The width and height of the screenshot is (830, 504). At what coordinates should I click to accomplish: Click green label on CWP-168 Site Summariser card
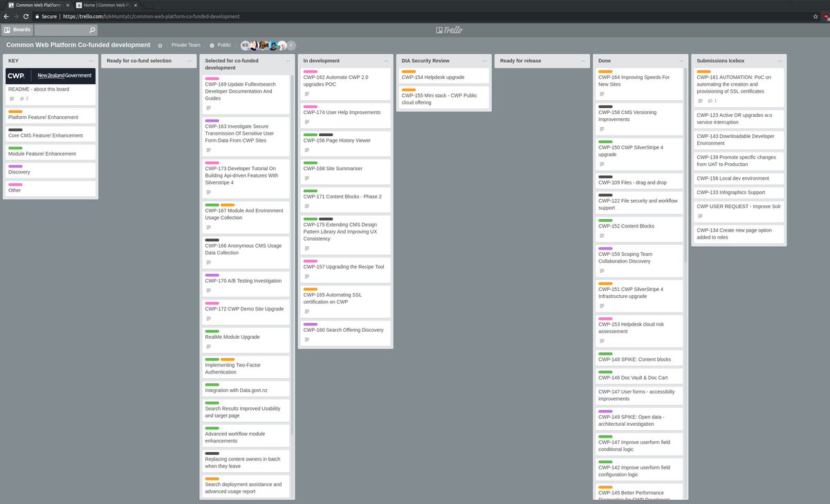(x=311, y=162)
